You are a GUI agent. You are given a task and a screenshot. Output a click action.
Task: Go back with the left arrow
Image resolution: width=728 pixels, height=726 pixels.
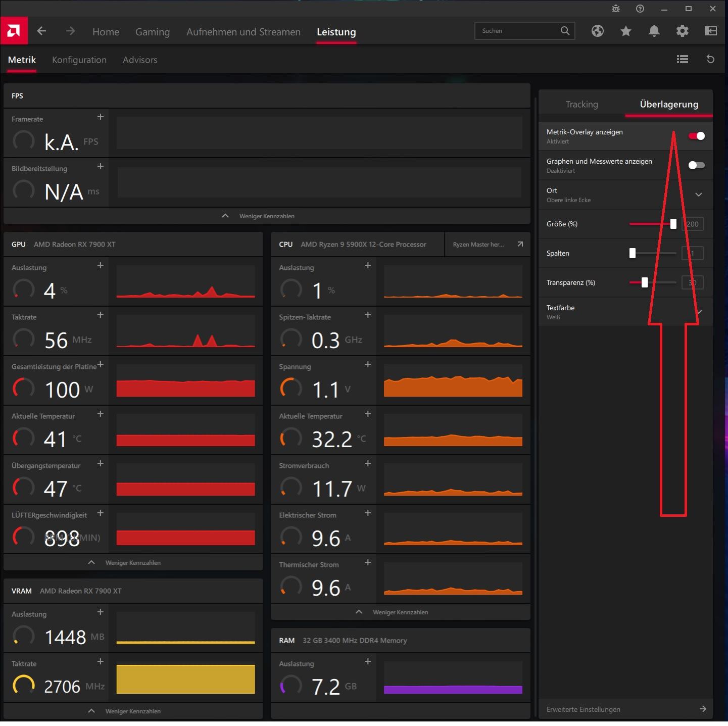[42, 31]
